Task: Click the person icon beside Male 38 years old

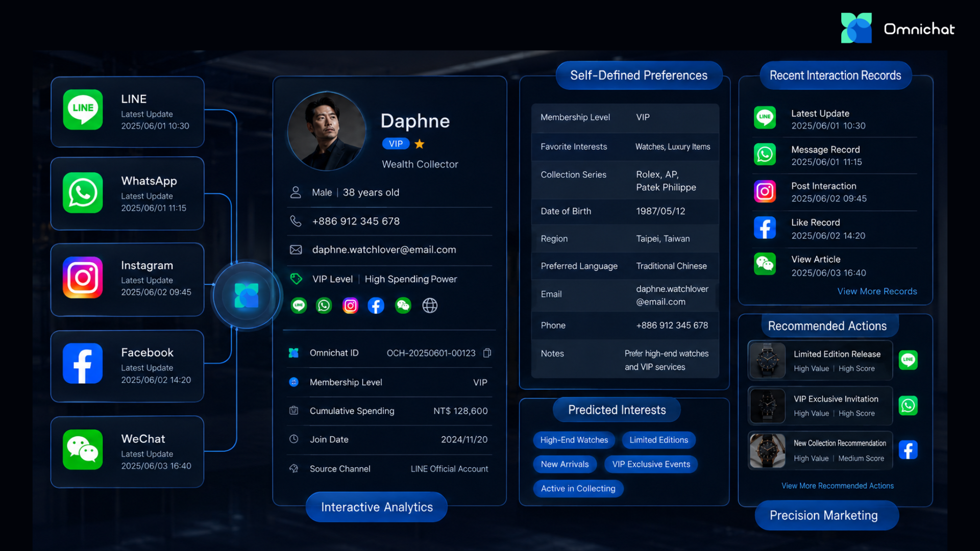Action: point(296,192)
